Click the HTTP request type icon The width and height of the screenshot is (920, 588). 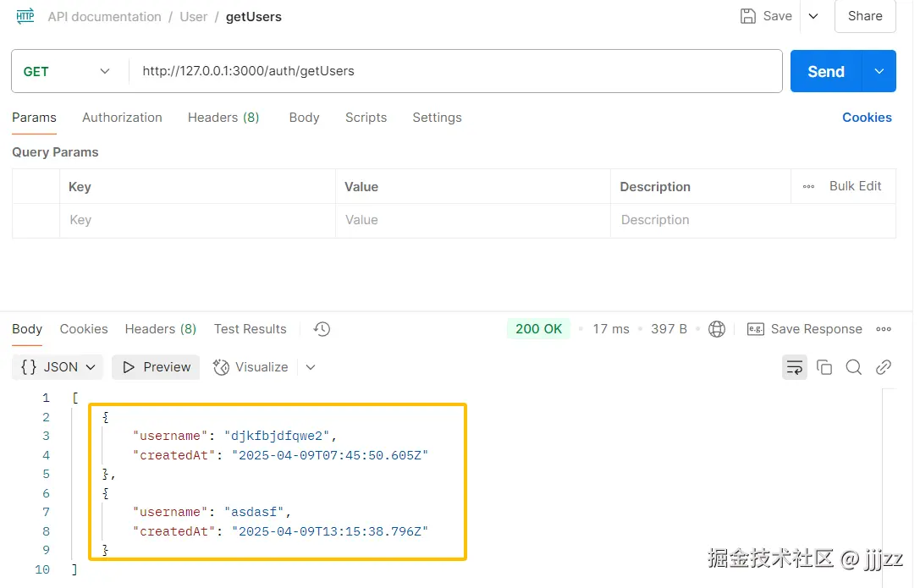pyautogui.click(x=25, y=16)
